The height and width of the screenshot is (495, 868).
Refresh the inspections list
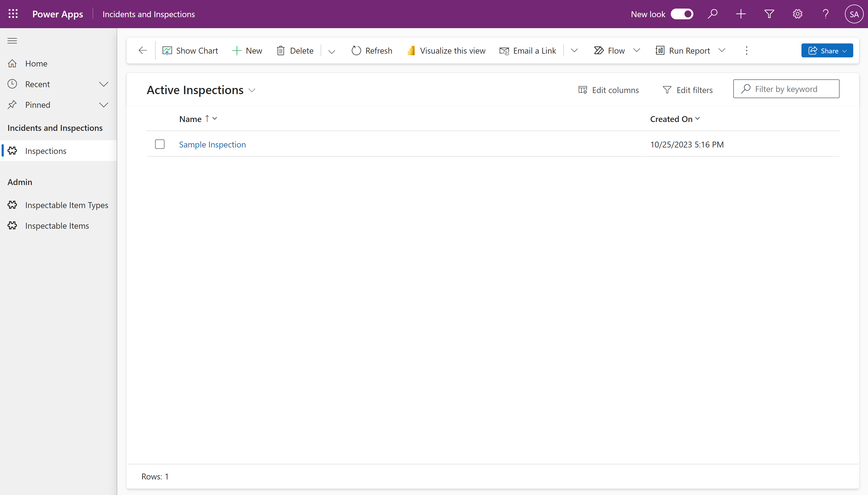click(x=372, y=51)
